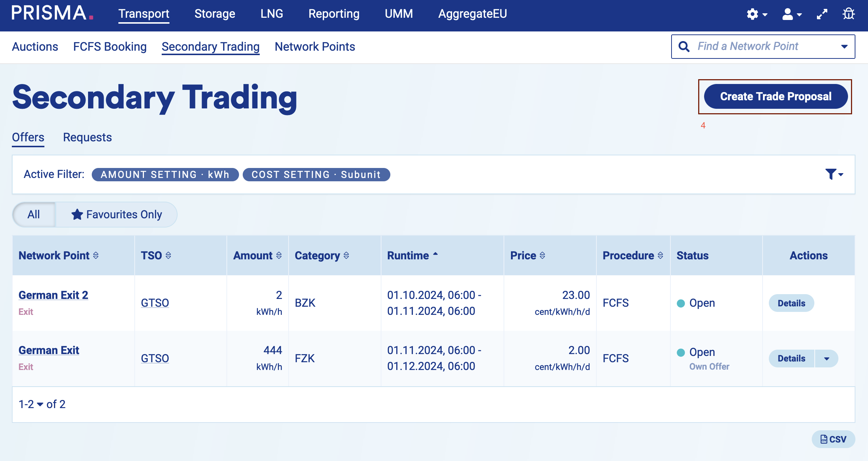The width and height of the screenshot is (868, 461).
Task: Click Details for German Exit 2 offer
Action: click(x=791, y=303)
